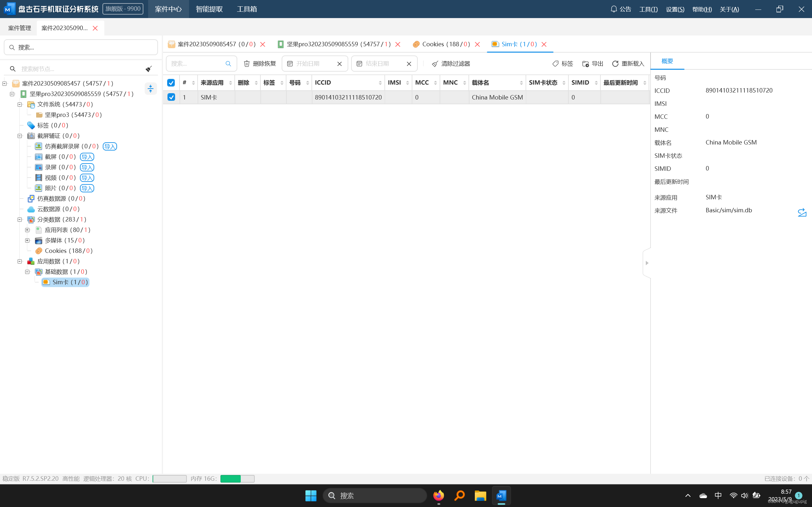Click the 删除恢复 button
812x507 pixels.
260,64
